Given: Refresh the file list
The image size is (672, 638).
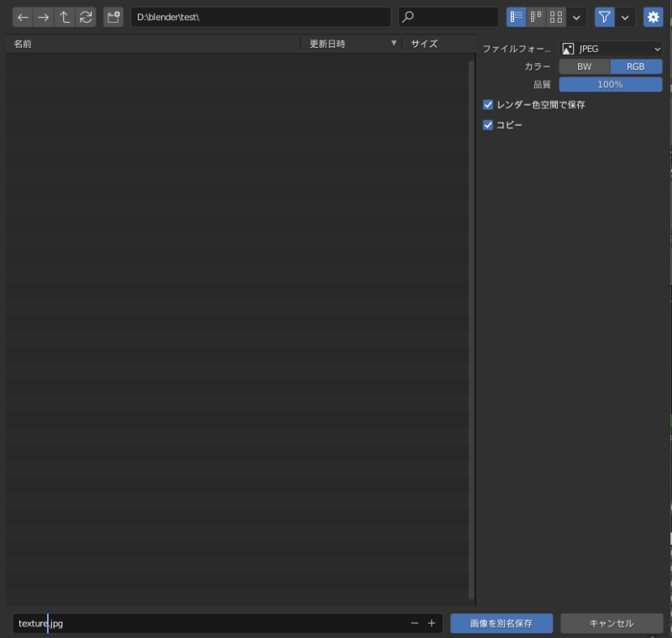Looking at the screenshot, I should pyautogui.click(x=86, y=17).
